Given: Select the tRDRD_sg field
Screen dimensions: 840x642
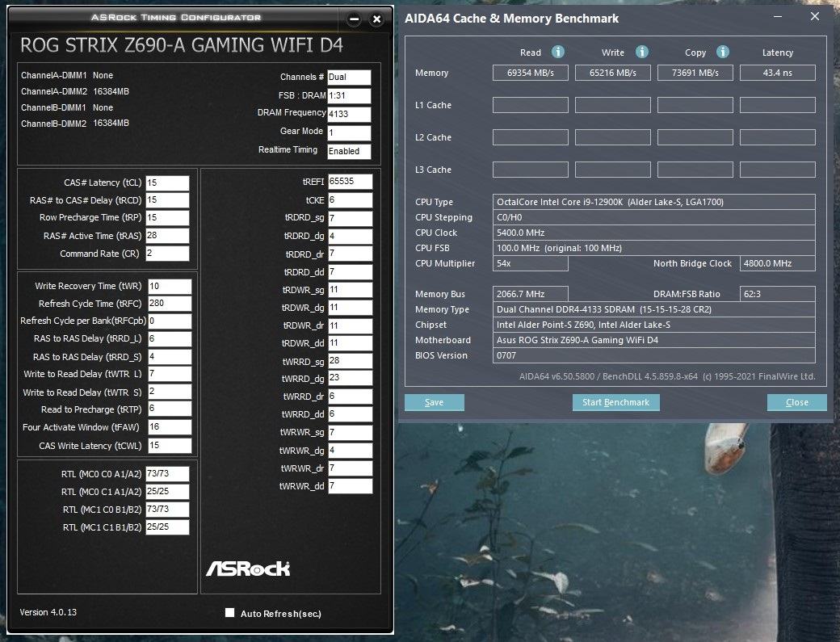Looking at the screenshot, I should point(351,218).
